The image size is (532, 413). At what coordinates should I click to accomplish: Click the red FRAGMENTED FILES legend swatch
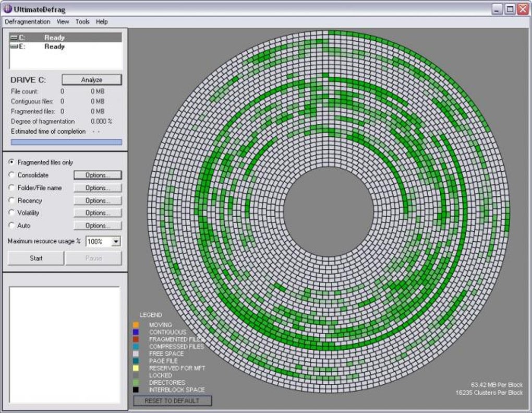point(136,339)
